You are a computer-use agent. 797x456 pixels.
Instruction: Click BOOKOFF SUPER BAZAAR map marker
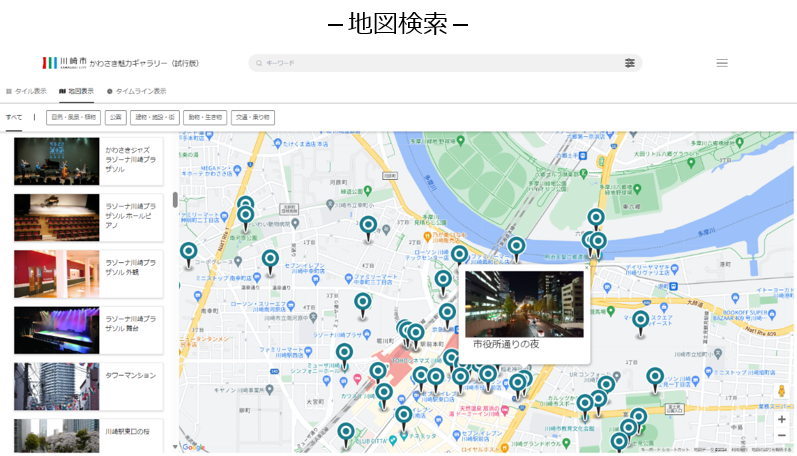pyautogui.click(x=773, y=313)
